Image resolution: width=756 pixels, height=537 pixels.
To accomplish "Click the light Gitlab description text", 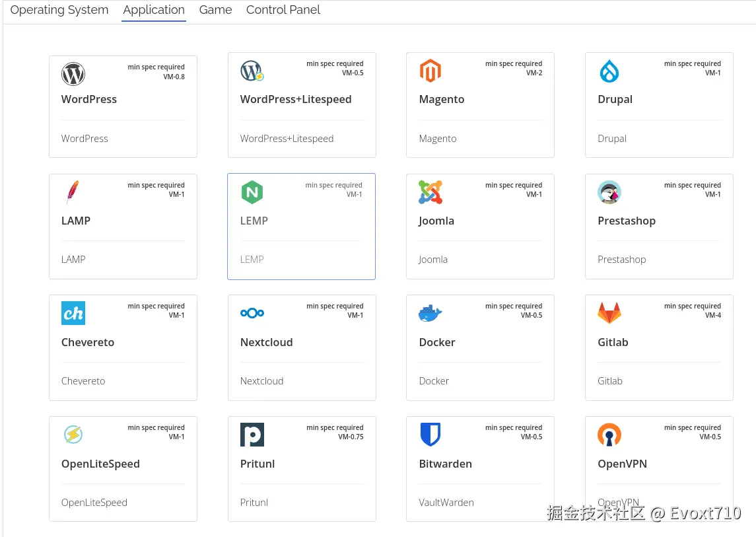I will click(610, 381).
